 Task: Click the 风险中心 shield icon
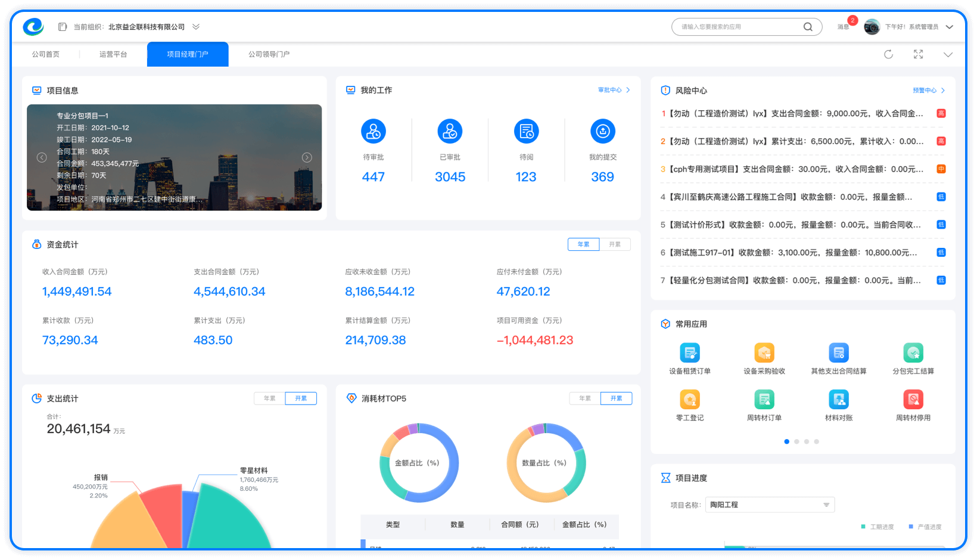coord(665,91)
